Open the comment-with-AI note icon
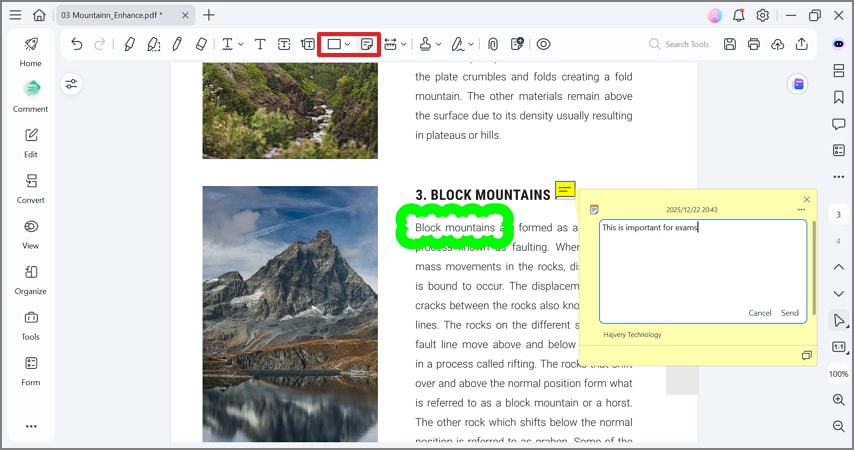The height and width of the screenshot is (450, 854). coord(517,44)
